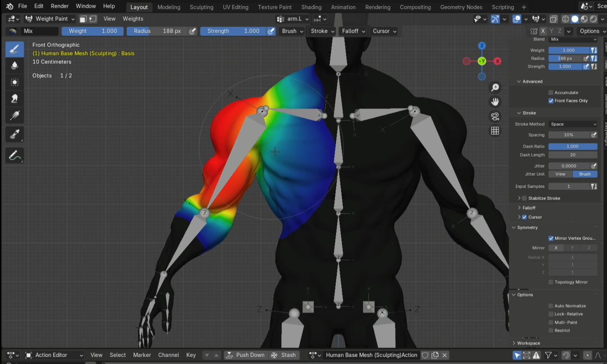Set Jitter Unit to View
The height and width of the screenshot is (364, 607).
(561, 174)
